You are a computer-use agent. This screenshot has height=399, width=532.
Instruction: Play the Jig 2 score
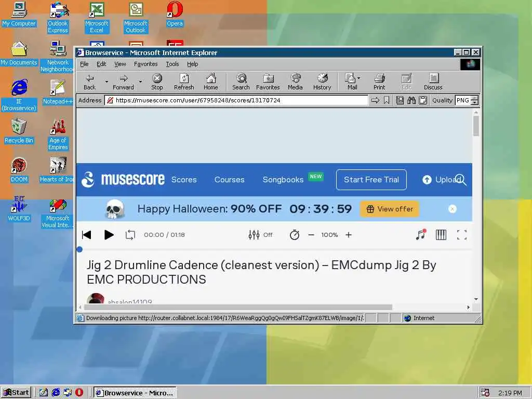click(x=109, y=235)
